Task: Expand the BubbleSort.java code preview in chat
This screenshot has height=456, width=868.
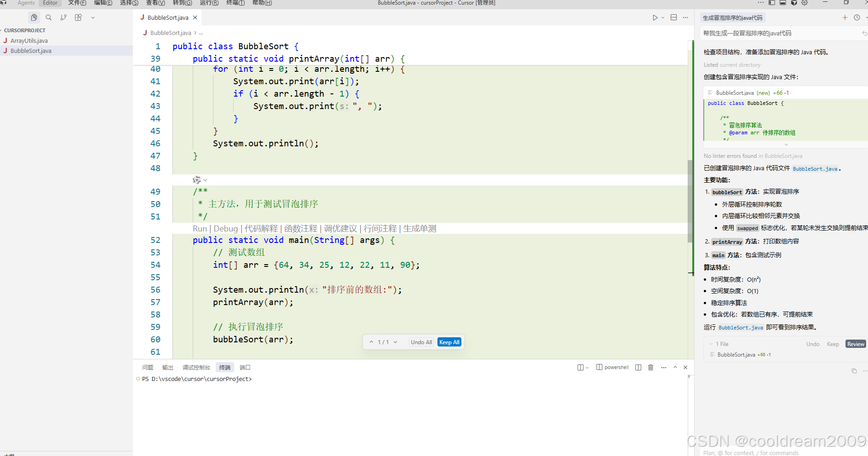Action: pyautogui.click(x=786, y=144)
